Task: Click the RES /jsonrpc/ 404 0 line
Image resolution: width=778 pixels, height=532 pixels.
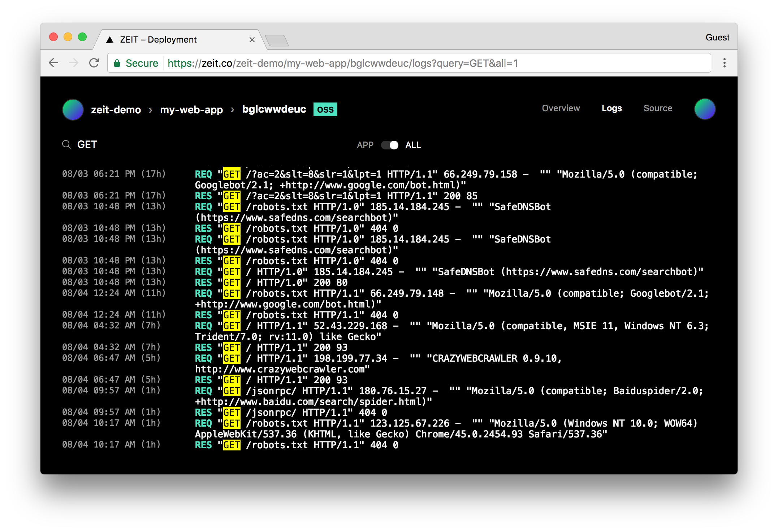Action: [291, 413]
